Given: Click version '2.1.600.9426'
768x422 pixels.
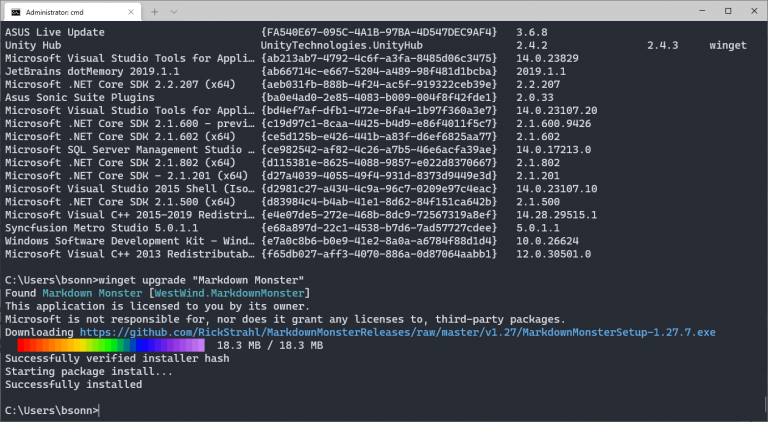Looking at the screenshot, I should tap(553, 124).
